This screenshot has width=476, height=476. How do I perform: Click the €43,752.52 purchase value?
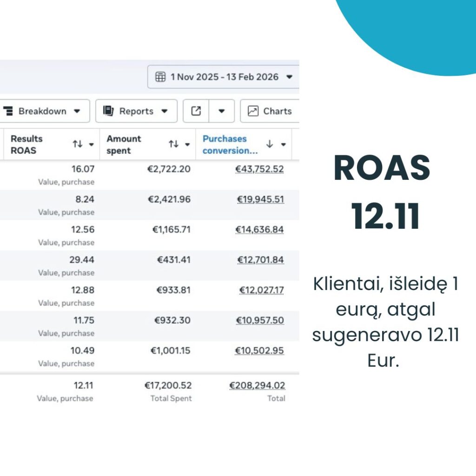click(x=259, y=169)
